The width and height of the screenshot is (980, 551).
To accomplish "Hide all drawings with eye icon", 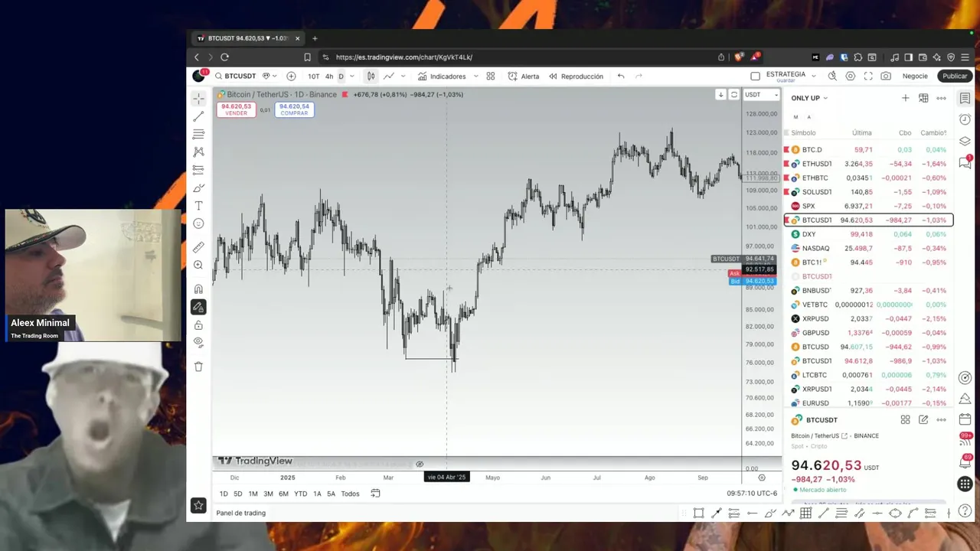I will pyautogui.click(x=198, y=343).
